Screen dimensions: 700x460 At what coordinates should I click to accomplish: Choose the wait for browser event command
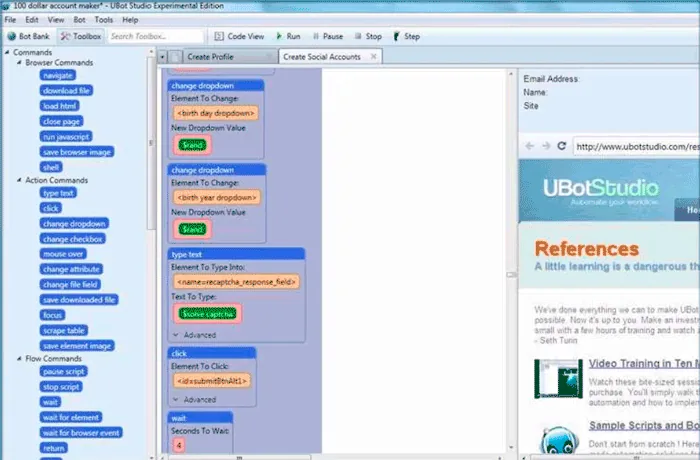click(x=81, y=433)
